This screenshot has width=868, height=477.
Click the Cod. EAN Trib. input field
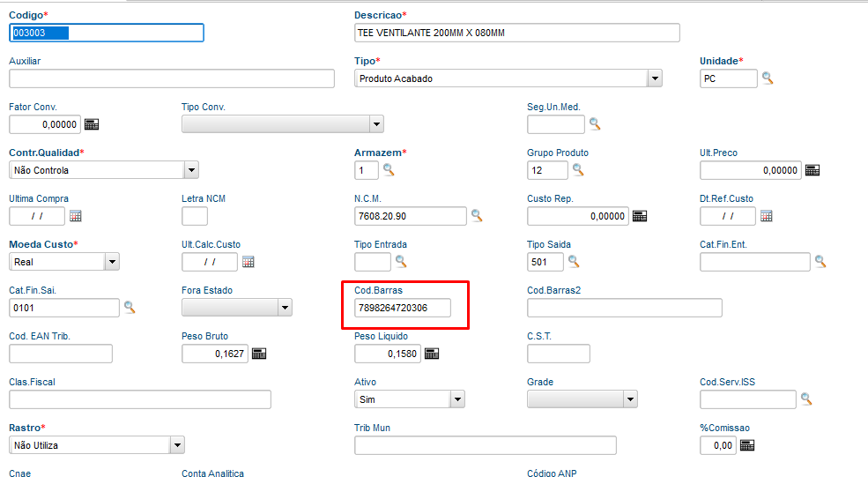[x=61, y=354]
